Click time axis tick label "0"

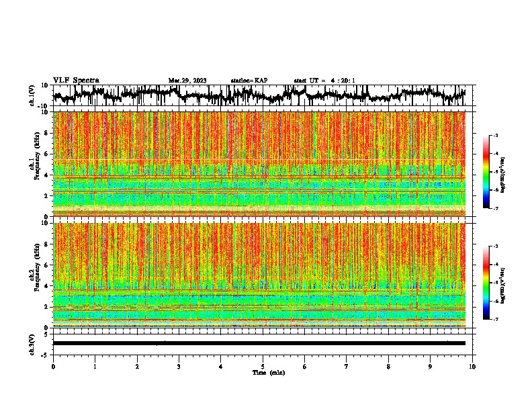(53, 367)
